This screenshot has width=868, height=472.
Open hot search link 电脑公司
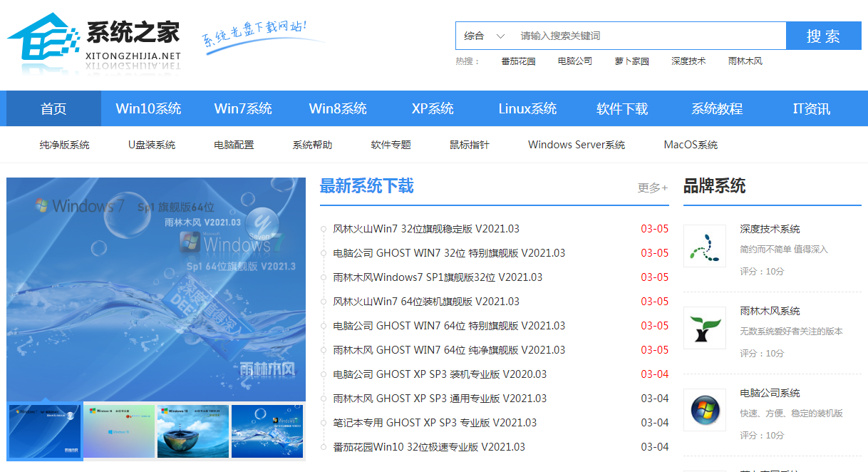pyautogui.click(x=575, y=61)
